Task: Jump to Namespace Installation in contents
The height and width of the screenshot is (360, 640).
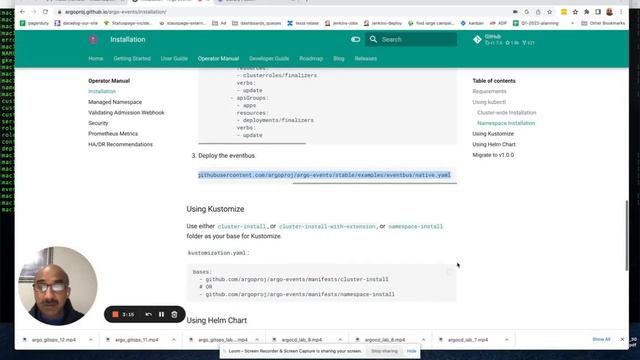Action: click(506, 123)
